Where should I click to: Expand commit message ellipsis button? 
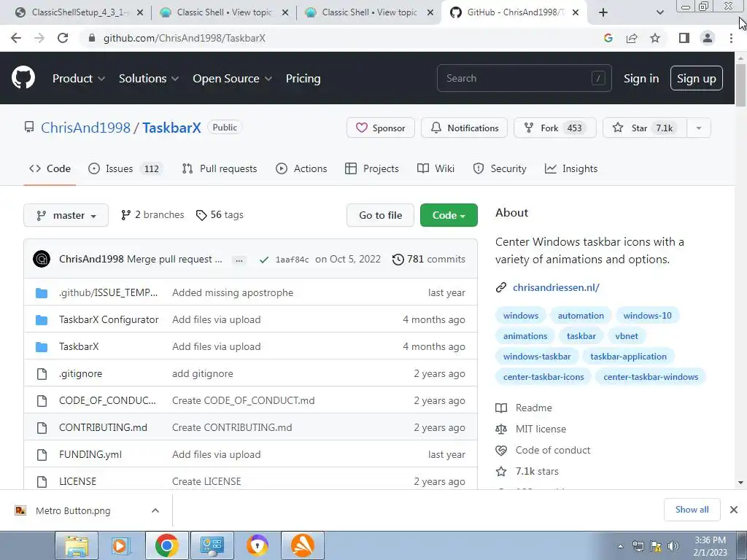(239, 260)
